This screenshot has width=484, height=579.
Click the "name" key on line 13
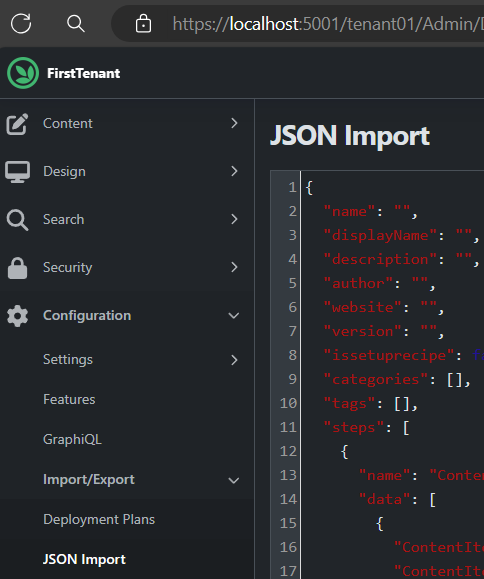[384, 476]
